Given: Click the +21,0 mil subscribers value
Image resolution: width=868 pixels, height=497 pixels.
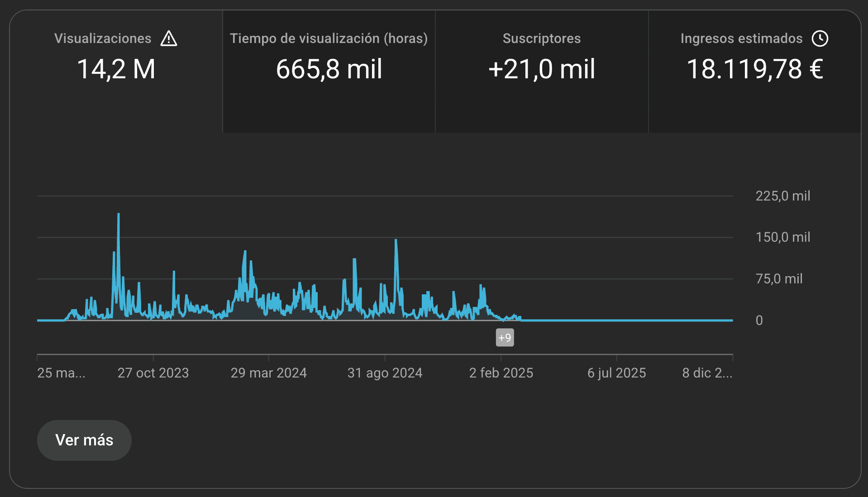Looking at the screenshot, I should pyautogui.click(x=541, y=69).
